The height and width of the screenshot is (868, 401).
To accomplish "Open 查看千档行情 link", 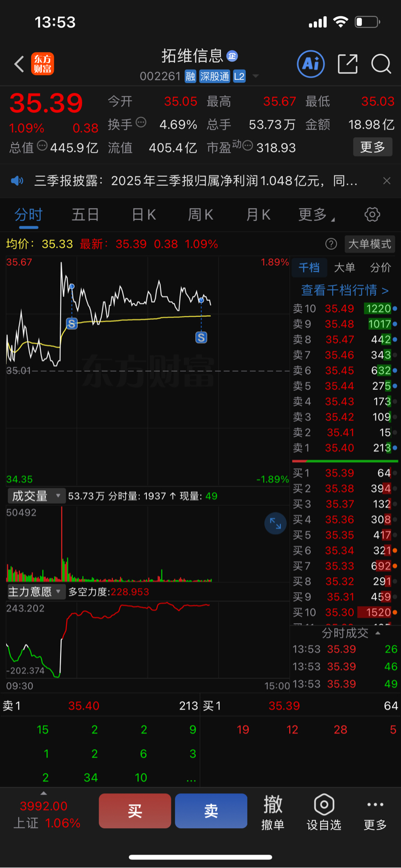I will (345, 290).
